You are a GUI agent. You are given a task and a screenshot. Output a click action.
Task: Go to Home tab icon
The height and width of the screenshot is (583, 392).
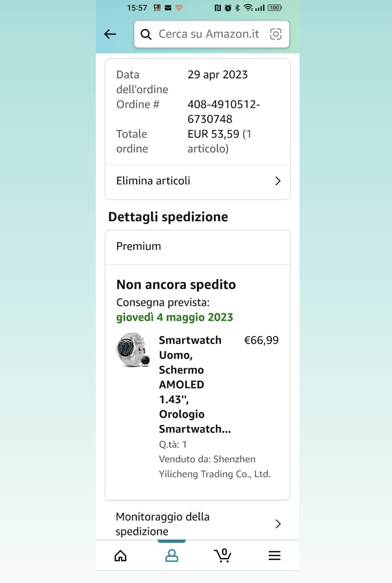(x=120, y=556)
